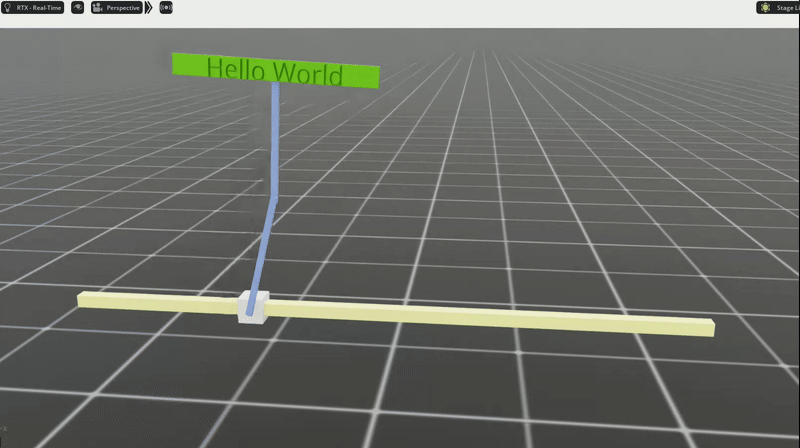Screen dimensions: 800x448
Task: Click the X axis gizmo label
Action: [4, 428]
